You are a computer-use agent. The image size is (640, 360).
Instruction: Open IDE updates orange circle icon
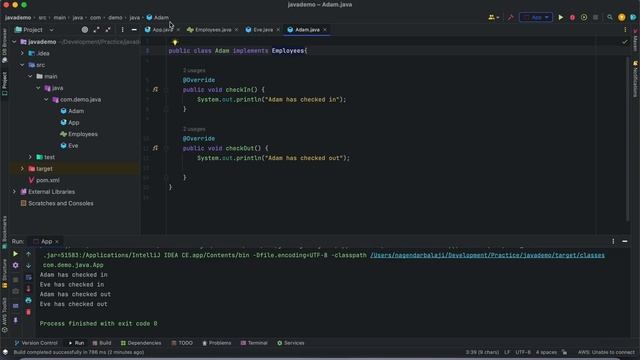622,18
